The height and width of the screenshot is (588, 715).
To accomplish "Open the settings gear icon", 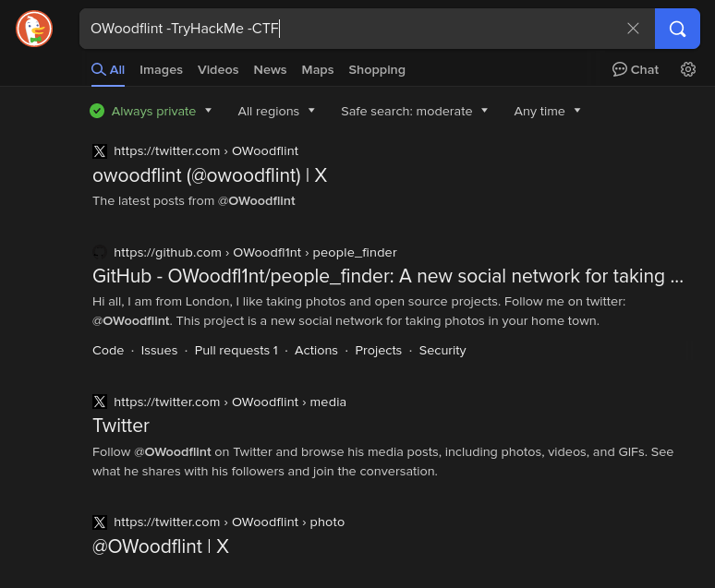I will [x=687, y=69].
